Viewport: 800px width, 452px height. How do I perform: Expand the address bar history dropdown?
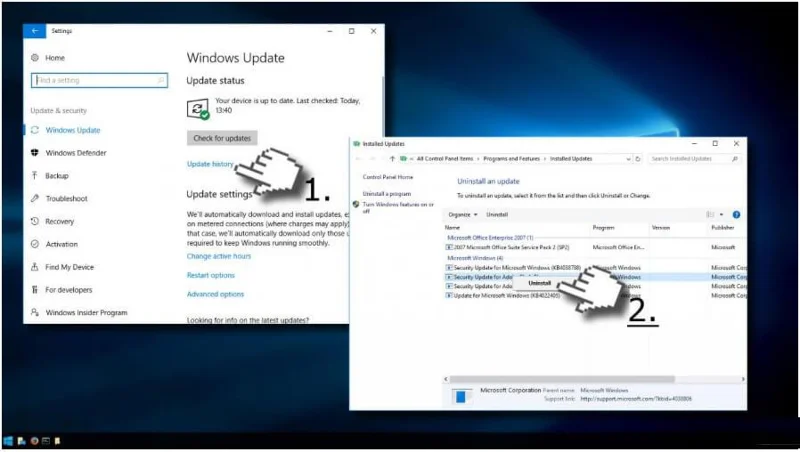click(x=628, y=159)
